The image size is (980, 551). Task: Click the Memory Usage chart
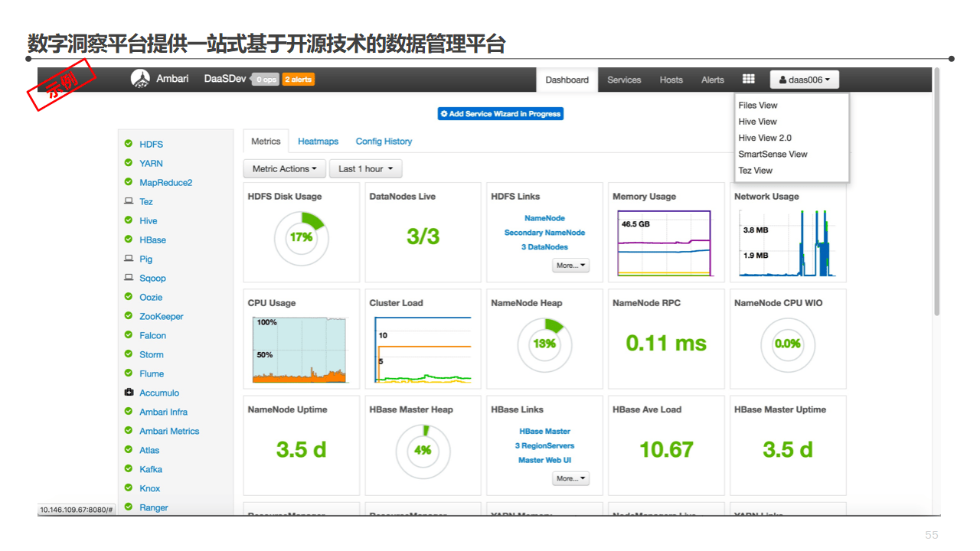click(x=665, y=243)
